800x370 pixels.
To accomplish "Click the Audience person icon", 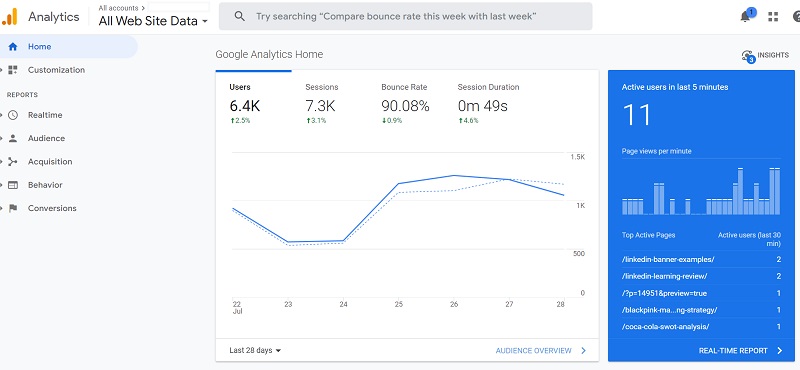I will (x=13, y=138).
